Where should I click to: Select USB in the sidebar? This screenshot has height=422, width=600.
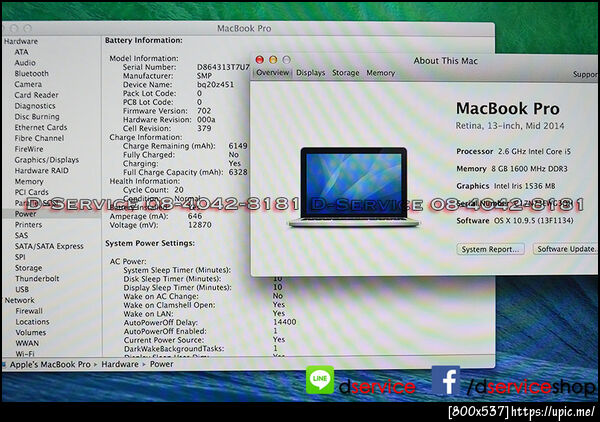22,289
